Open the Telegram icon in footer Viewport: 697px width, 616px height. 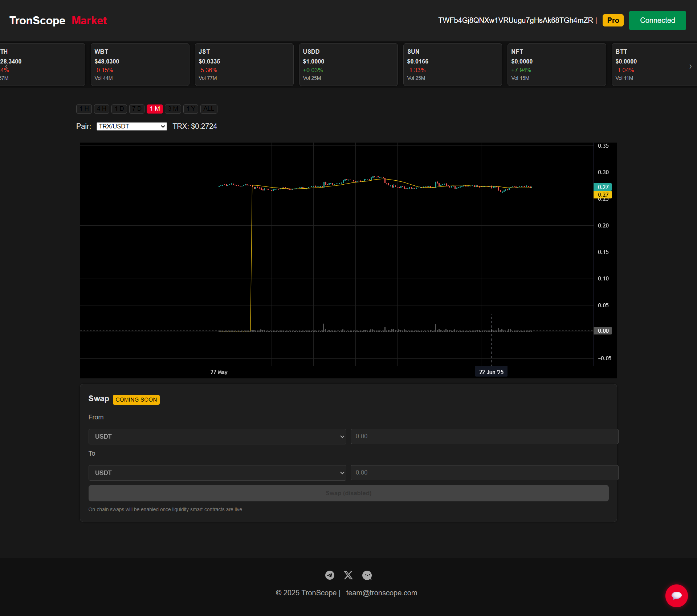pyautogui.click(x=330, y=575)
